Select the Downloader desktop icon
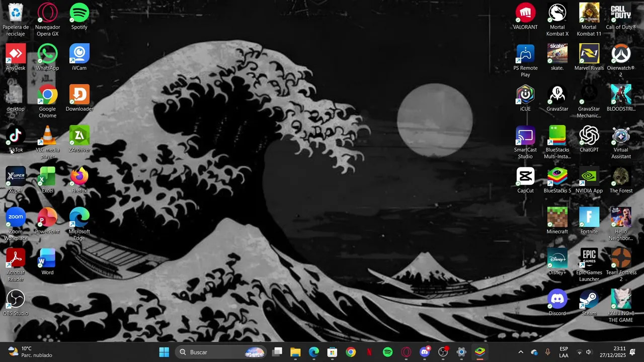644x362 pixels. (x=79, y=99)
